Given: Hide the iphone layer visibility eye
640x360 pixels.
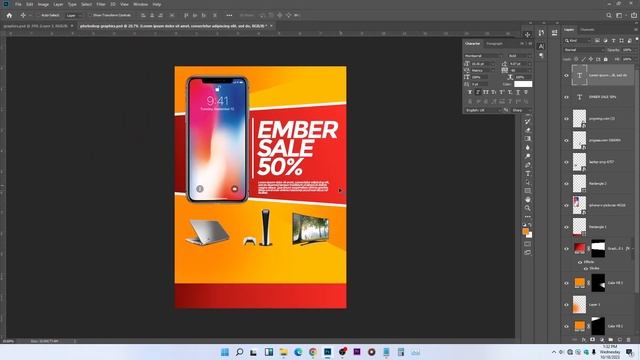Looking at the screenshot, I should 567,205.
